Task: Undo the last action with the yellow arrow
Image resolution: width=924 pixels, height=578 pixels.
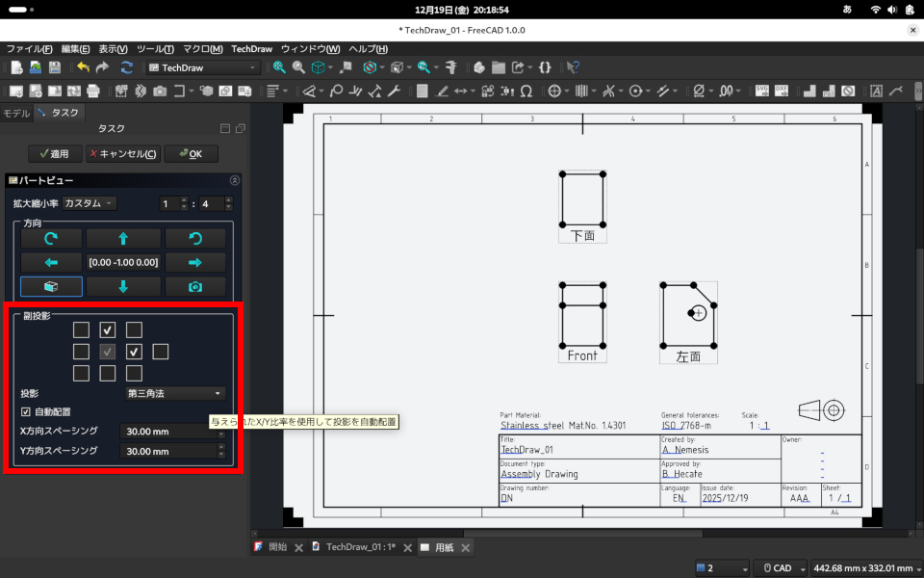Action: point(83,67)
